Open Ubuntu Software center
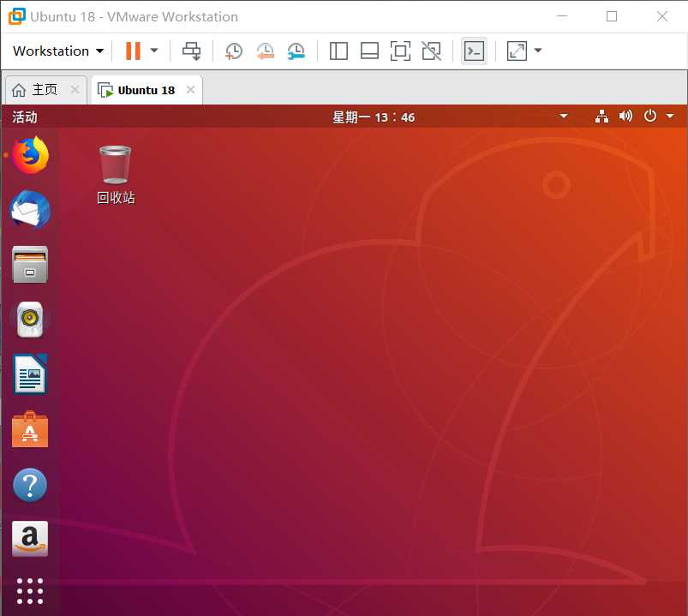This screenshot has height=616, width=688. click(30, 429)
